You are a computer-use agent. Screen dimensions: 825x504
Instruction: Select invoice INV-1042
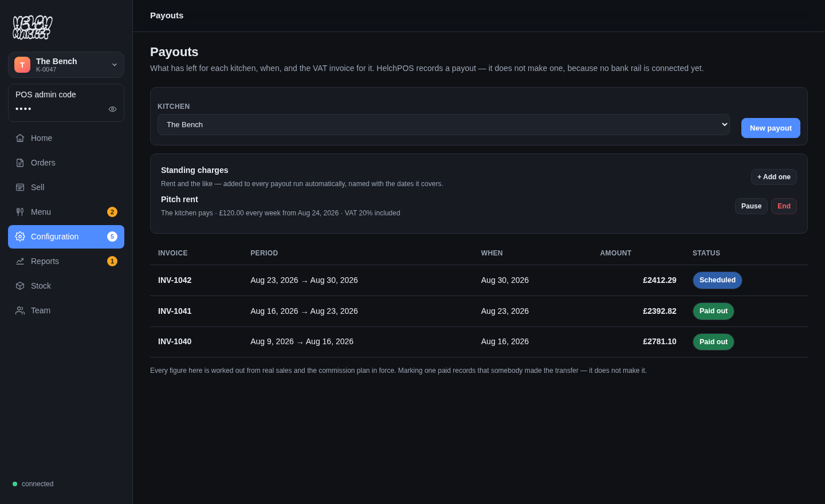pos(175,280)
